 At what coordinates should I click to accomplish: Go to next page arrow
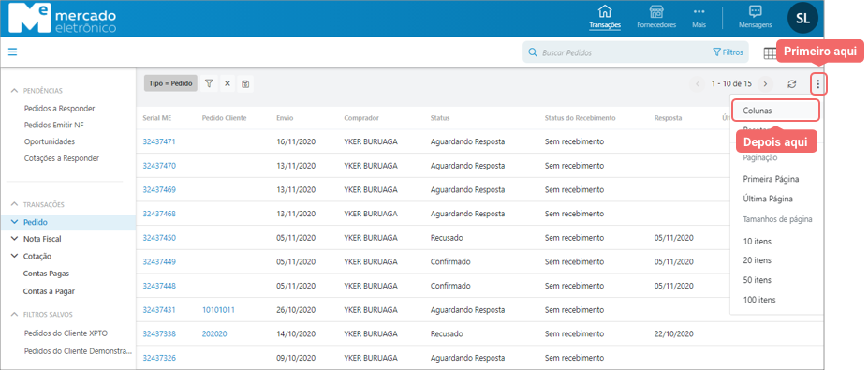(765, 84)
